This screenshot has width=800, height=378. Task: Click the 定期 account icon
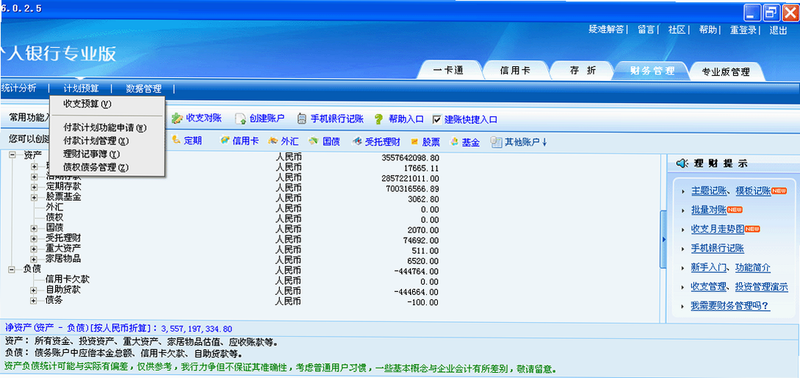pyautogui.click(x=177, y=140)
